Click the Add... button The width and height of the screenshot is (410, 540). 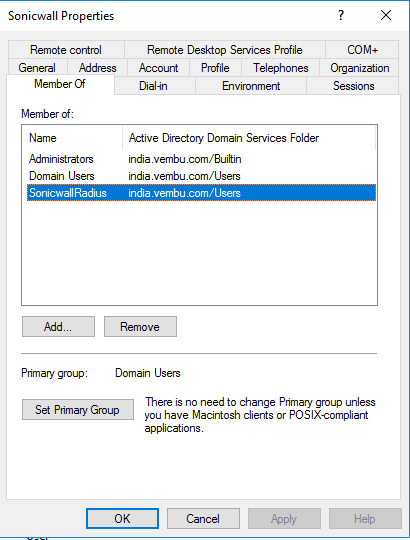[58, 326]
